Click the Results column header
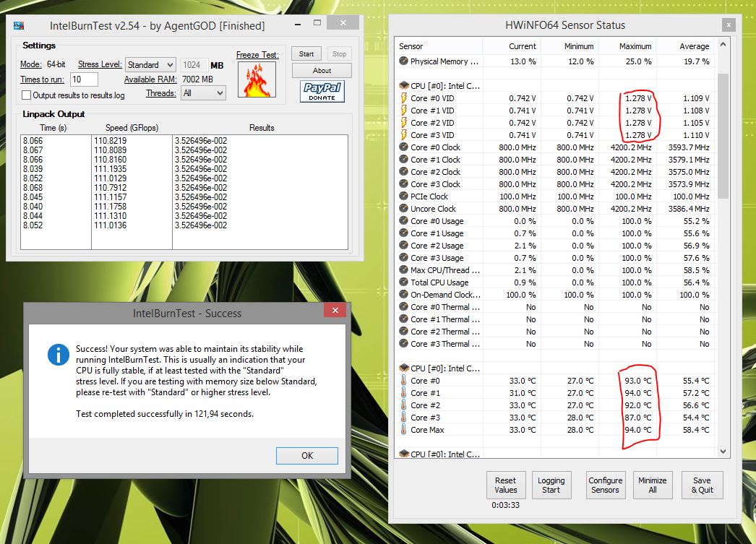The height and width of the screenshot is (544, 756). point(262,128)
